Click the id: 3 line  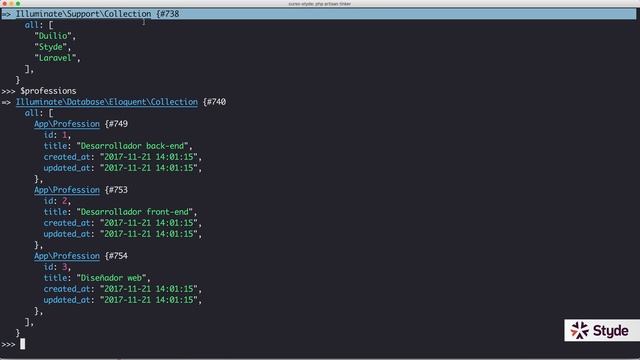point(57,267)
